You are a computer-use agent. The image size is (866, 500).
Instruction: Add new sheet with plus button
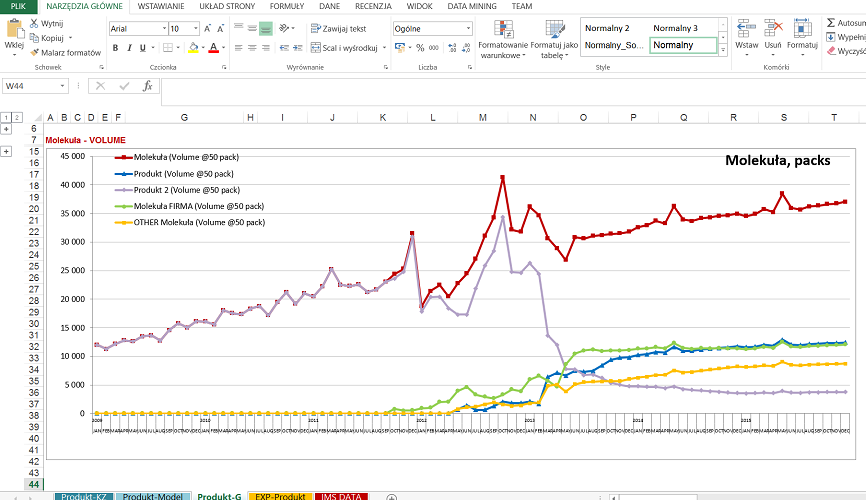click(x=392, y=497)
